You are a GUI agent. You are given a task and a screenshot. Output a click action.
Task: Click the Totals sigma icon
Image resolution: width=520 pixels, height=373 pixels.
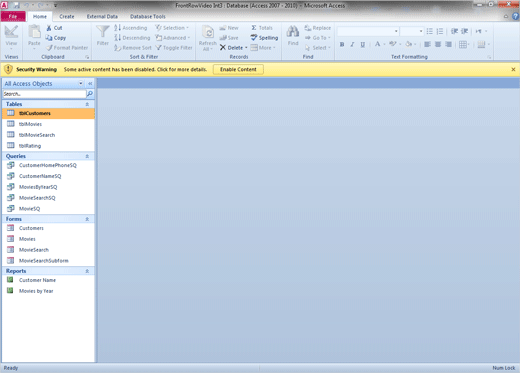pos(254,28)
